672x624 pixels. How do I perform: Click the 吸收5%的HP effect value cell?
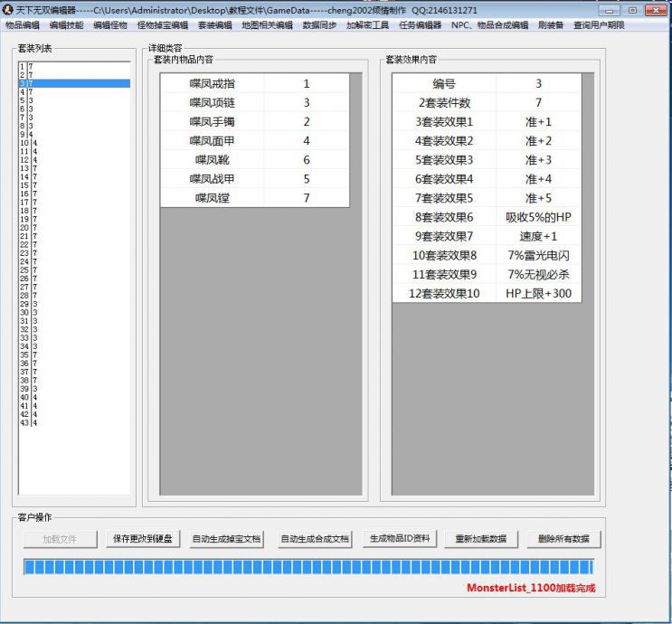point(538,217)
